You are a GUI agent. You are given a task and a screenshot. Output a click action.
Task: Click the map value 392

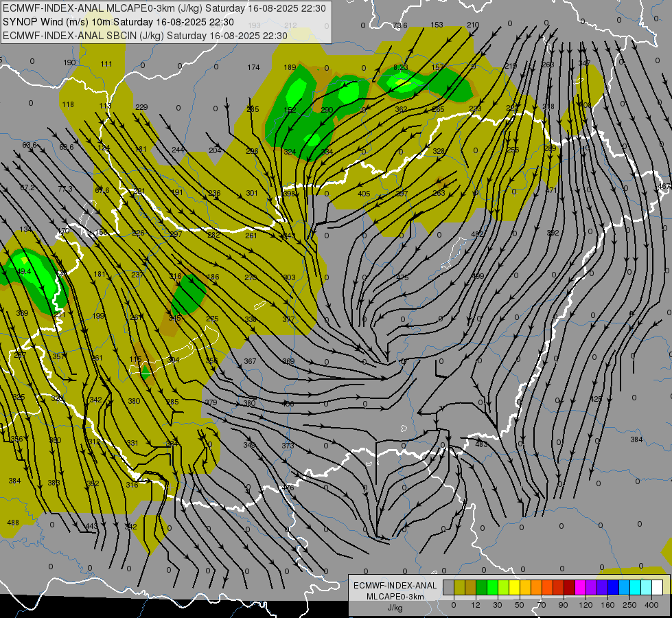click(x=553, y=233)
